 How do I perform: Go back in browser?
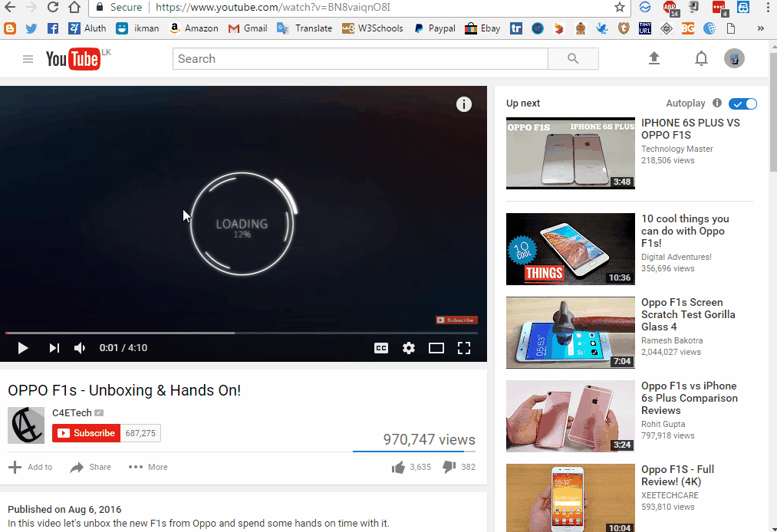(9, 7)
